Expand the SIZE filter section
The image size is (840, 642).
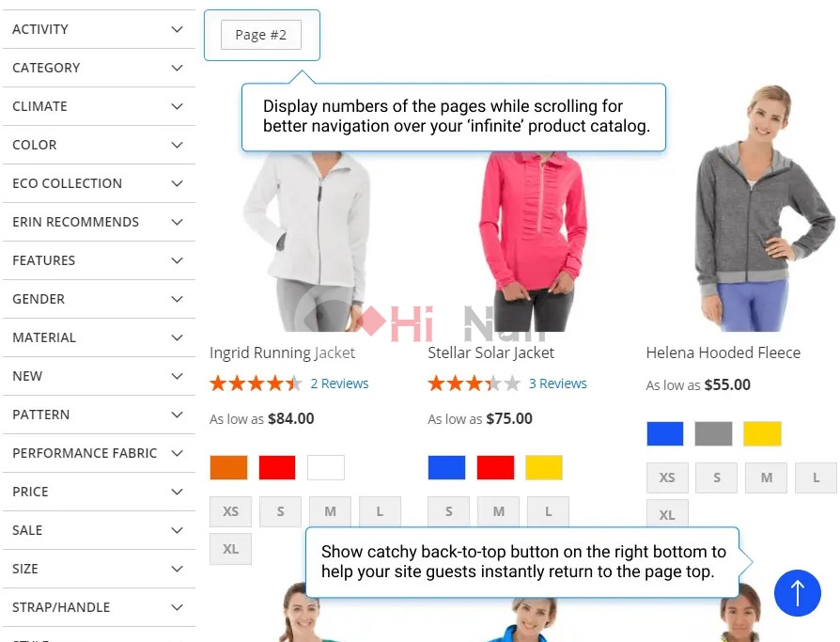pos(99,569)
